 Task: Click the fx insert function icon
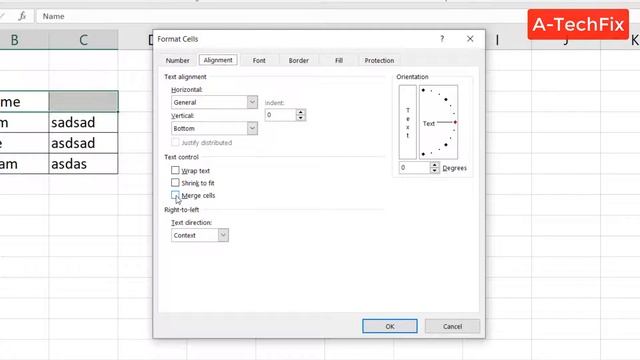click(22, 16)
